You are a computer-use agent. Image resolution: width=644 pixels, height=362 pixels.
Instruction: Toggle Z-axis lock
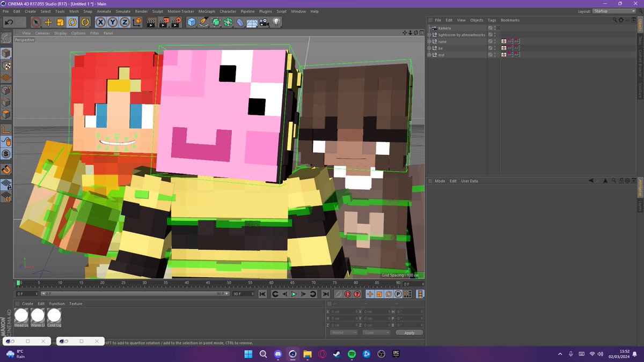tap(125, 22)
